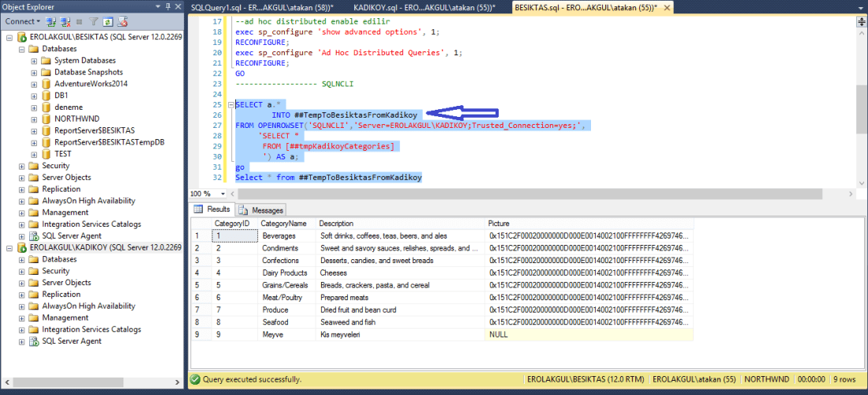Image resolution: width=868 pixels, height=395 pixels.
Task: Switch to the KADIKOY.sql tab
Action: [424, 8]
